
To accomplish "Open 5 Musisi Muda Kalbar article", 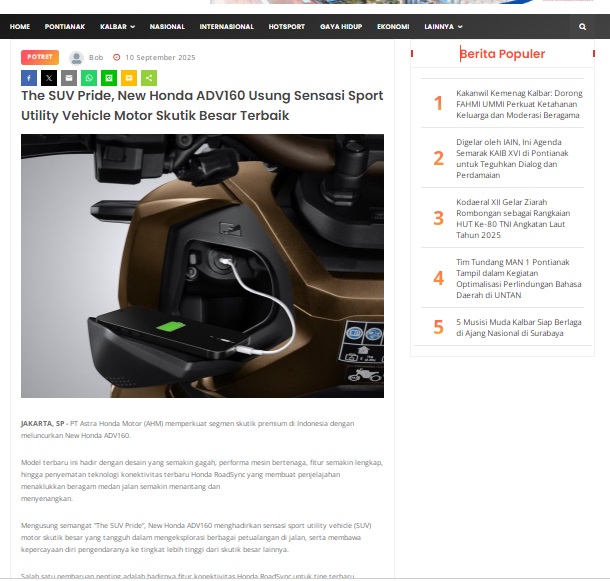I will (519, 327).
